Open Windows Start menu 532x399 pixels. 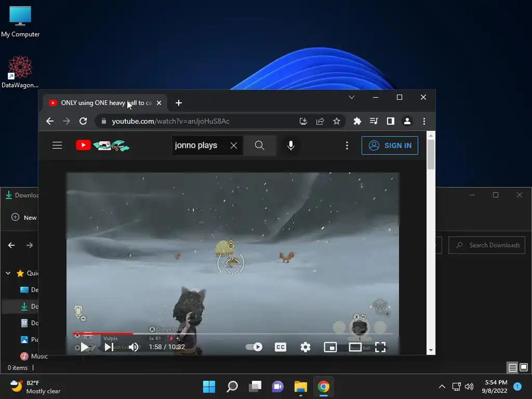pyautogui.click(x=209, y=387)
